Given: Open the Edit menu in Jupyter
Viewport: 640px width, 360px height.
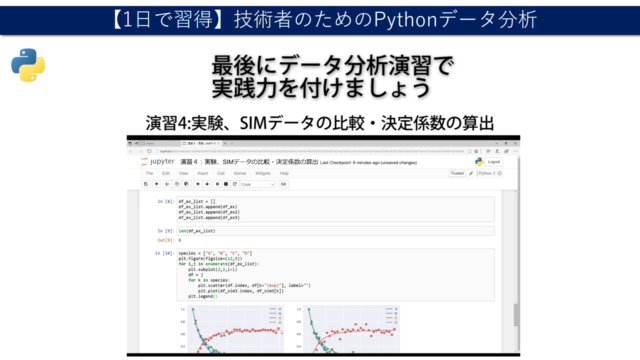Looking at the screenshot, I should click(166, 173).
